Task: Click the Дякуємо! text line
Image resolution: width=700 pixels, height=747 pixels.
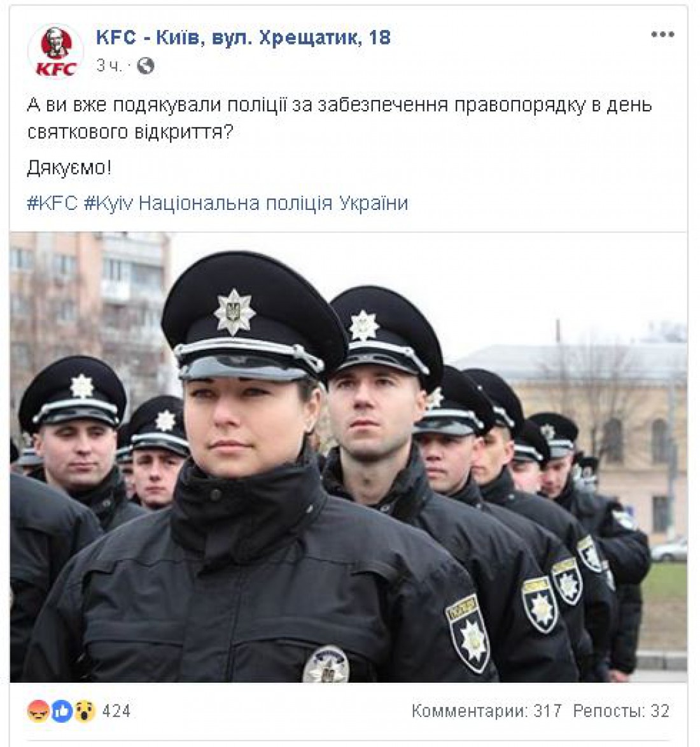Action: pyautogui.click(x=69, y=167)
